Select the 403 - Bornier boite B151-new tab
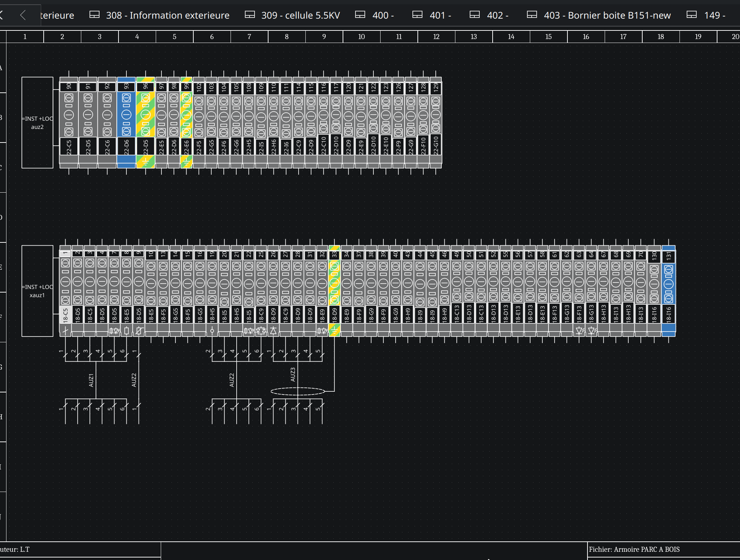The image size is (740, 560). 599,15
